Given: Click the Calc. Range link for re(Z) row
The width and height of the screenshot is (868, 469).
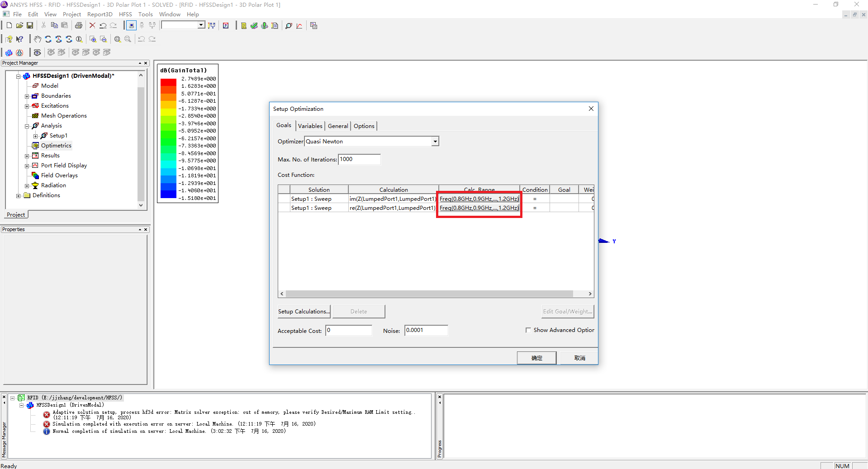Looking at the screenshot, I should click(479, 208).
